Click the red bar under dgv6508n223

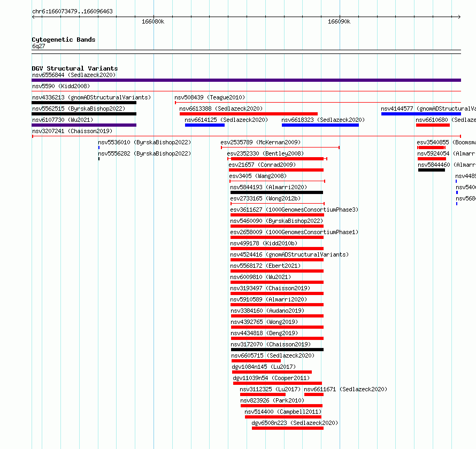tap(288, 428)
